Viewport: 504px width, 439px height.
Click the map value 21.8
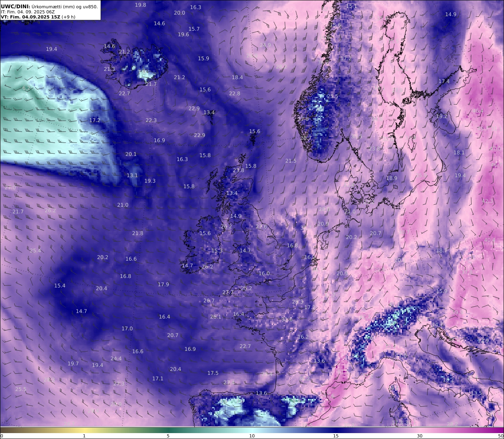[x=138, y=233]
